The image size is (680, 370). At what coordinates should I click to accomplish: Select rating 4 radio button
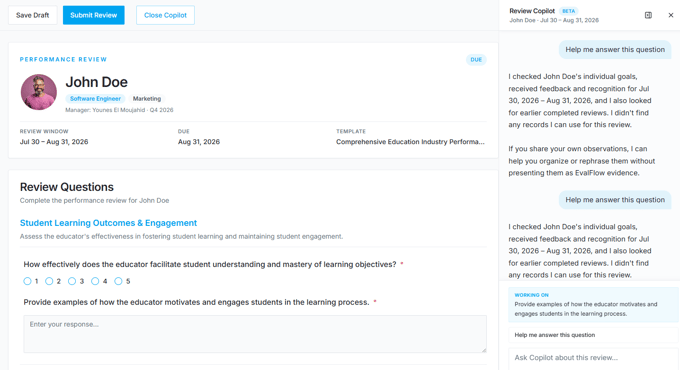coord(95,281)
